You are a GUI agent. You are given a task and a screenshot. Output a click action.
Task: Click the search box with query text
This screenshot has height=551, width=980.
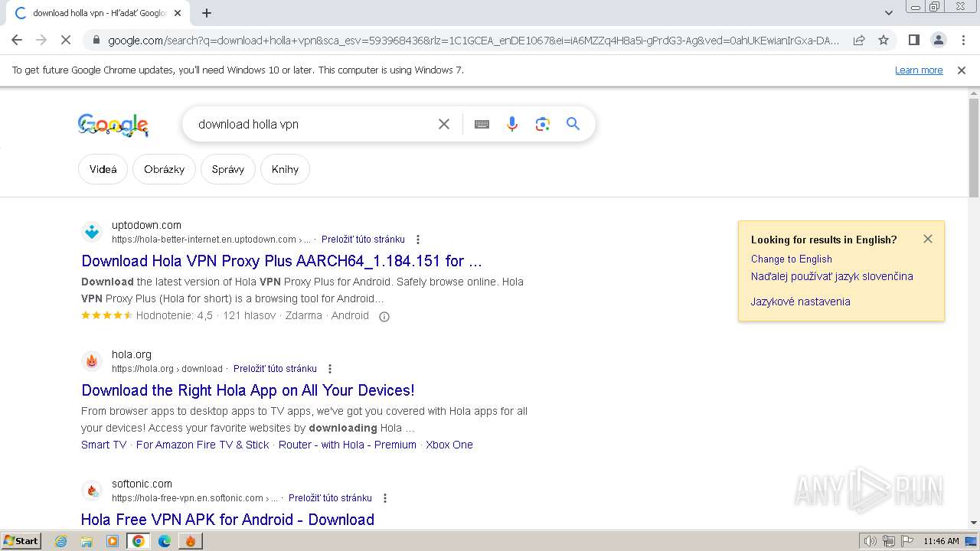[312, 124]
